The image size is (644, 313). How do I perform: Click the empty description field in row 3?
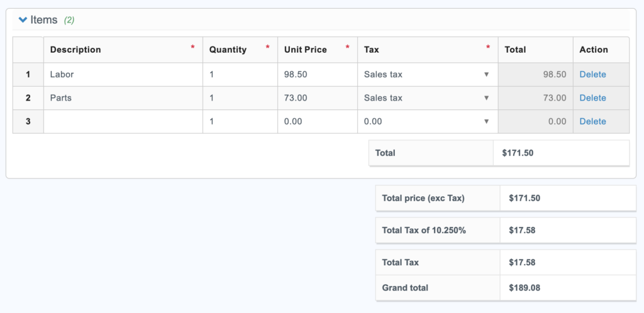[x=123, y=121]
